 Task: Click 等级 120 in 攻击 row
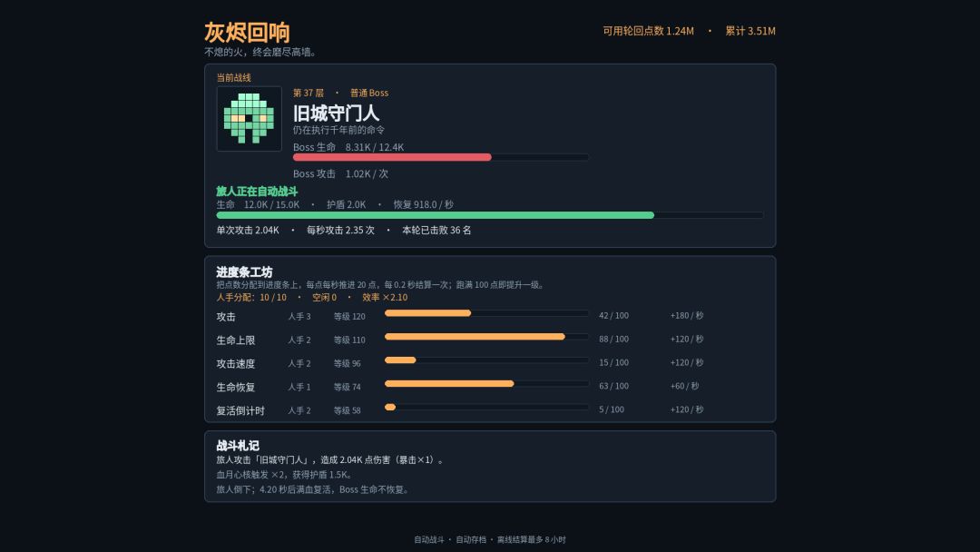pos(349,316)
